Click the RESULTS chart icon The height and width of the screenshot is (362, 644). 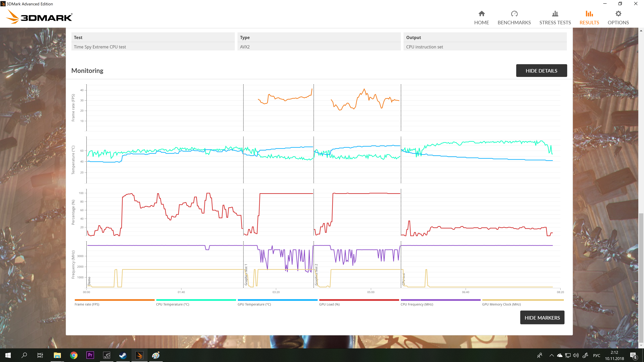click(x=589, y=13)
